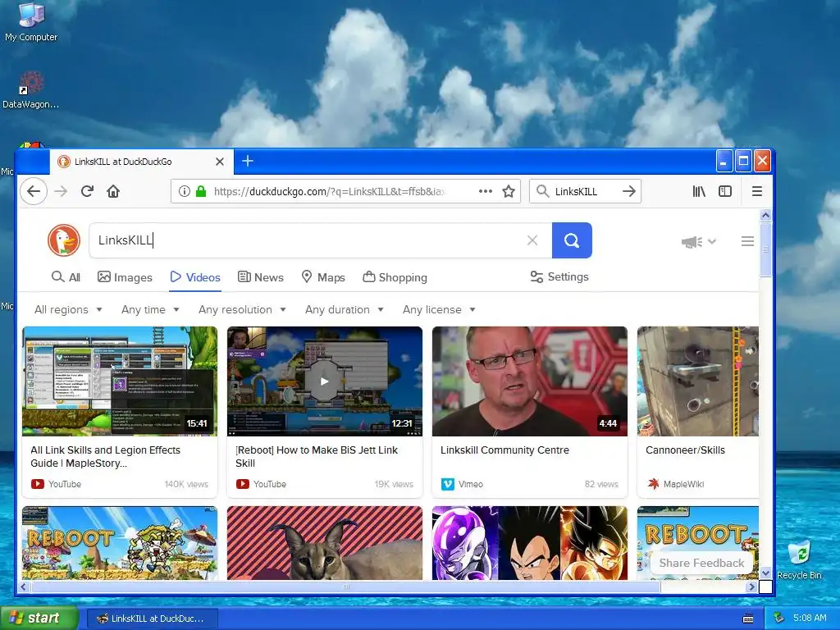
Task: Show site information for duckduckgo.com
Action: 185,191
